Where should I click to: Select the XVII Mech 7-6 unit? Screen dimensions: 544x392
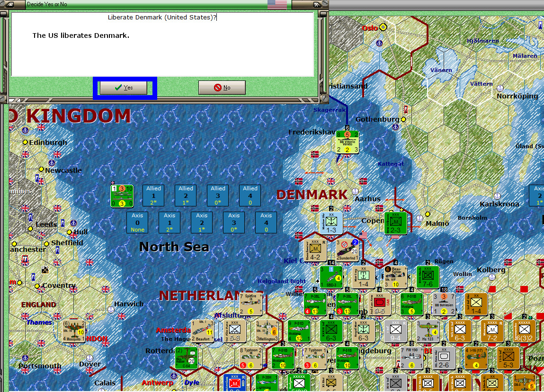coord(428,277)
